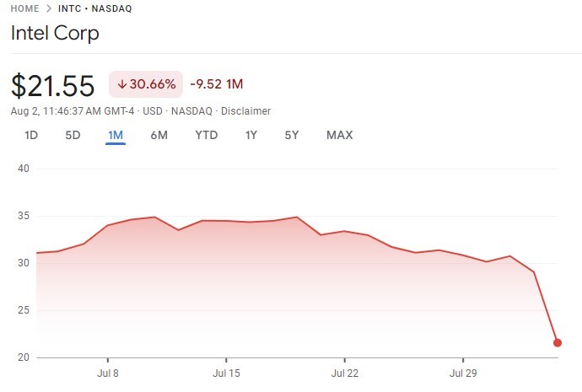
Task: Click the Jul 15 date axis label
Action: pyautogui.click(x=226, y=372)
